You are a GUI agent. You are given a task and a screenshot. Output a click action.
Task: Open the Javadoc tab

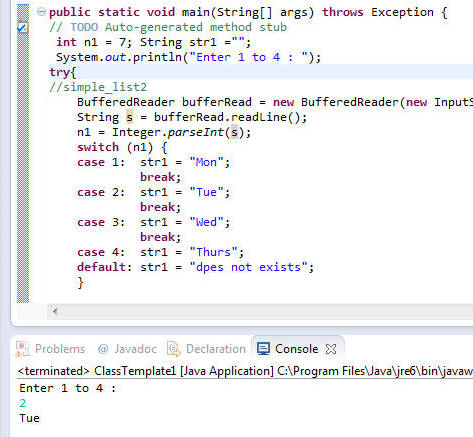tap(135, 349)
